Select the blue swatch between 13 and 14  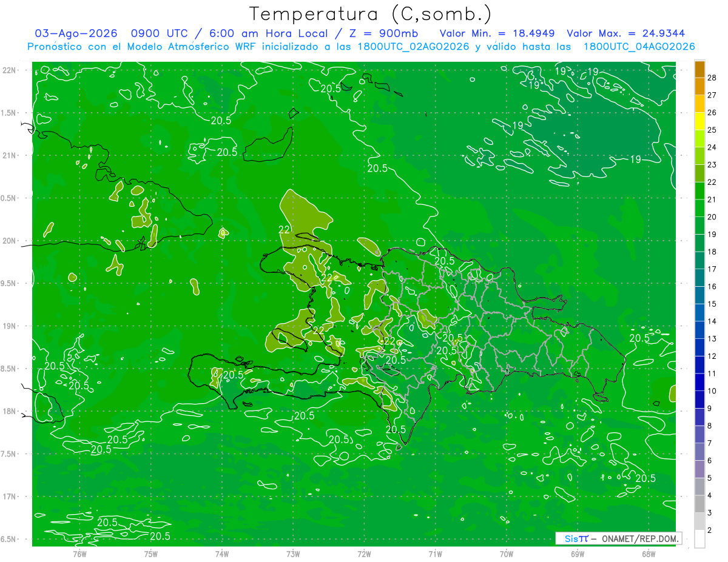point(699,330)
